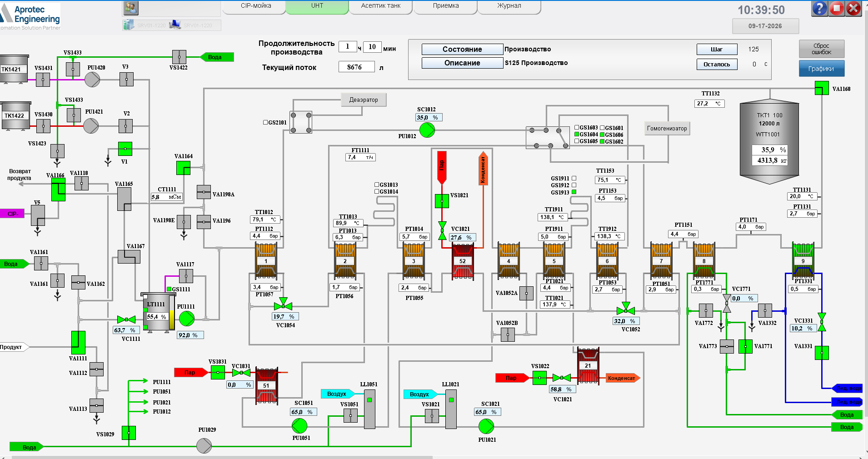Toggle the GS1605 indicator checkbox
The image size is (868, 459).
[x=577, y=141]
